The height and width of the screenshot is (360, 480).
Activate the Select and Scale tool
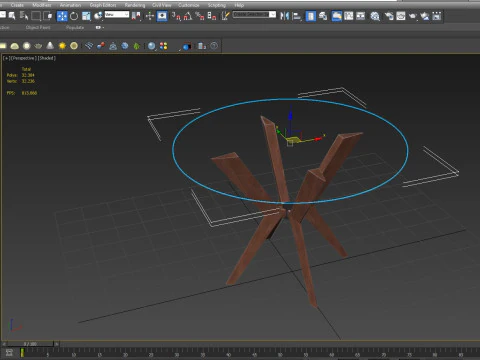(x=86, y=16)
